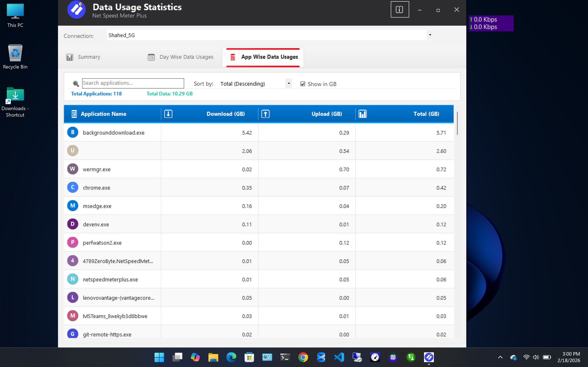Click the chrome.exe app icon in its table row
The image size is (588, 367).
click(72, 187)
